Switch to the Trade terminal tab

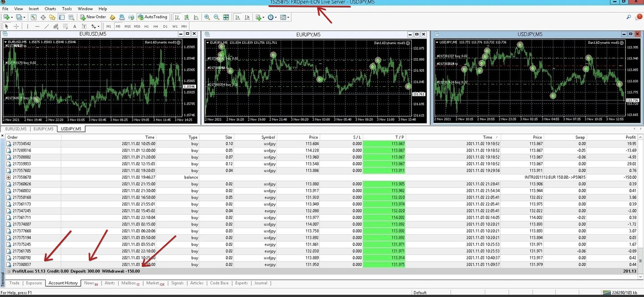click(14, 283)
